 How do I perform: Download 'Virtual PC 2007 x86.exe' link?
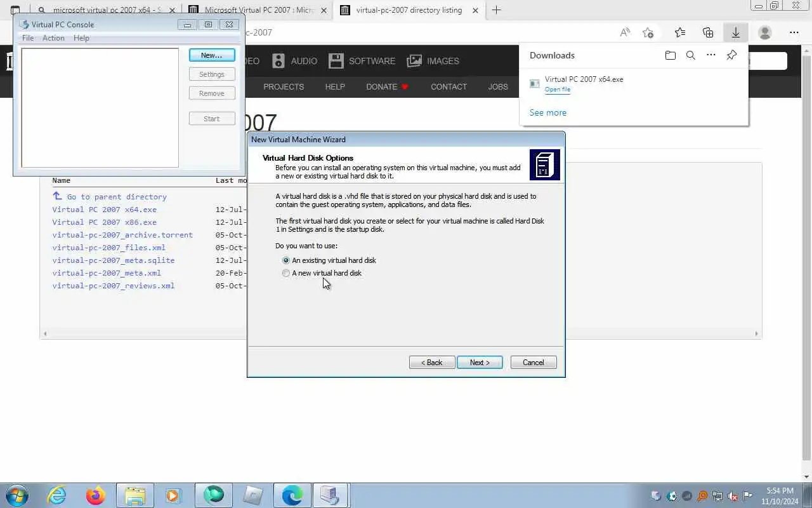click(x=104, y=222)
